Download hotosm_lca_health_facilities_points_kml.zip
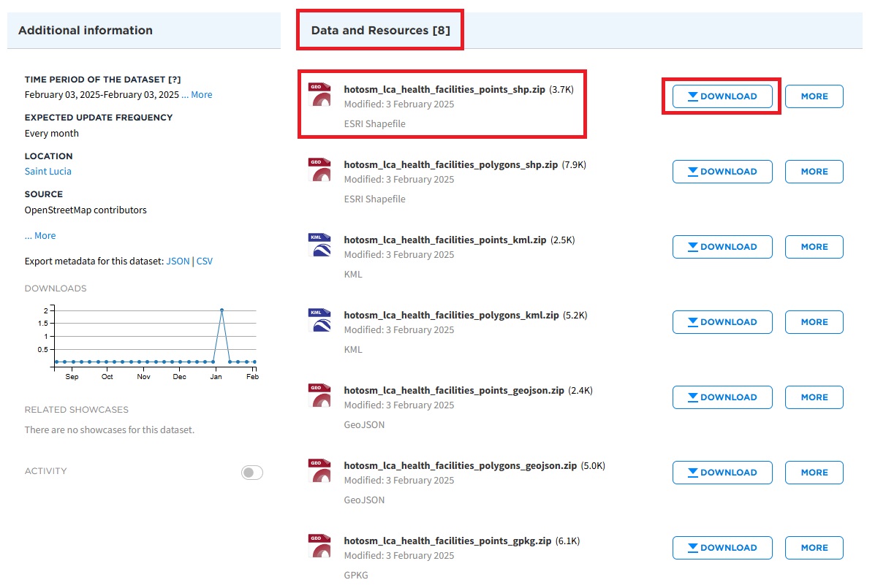This screenshot has width=886, height=588. pos(722,247)
